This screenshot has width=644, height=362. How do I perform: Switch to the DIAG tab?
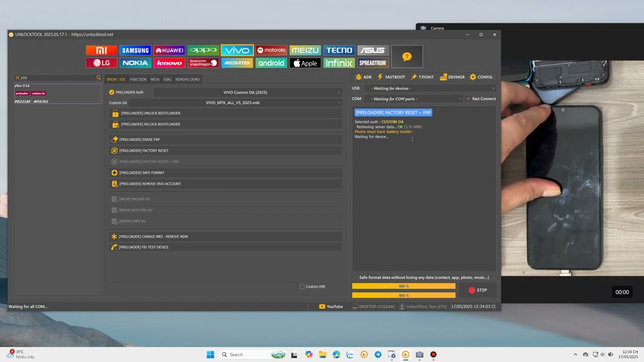168,79
